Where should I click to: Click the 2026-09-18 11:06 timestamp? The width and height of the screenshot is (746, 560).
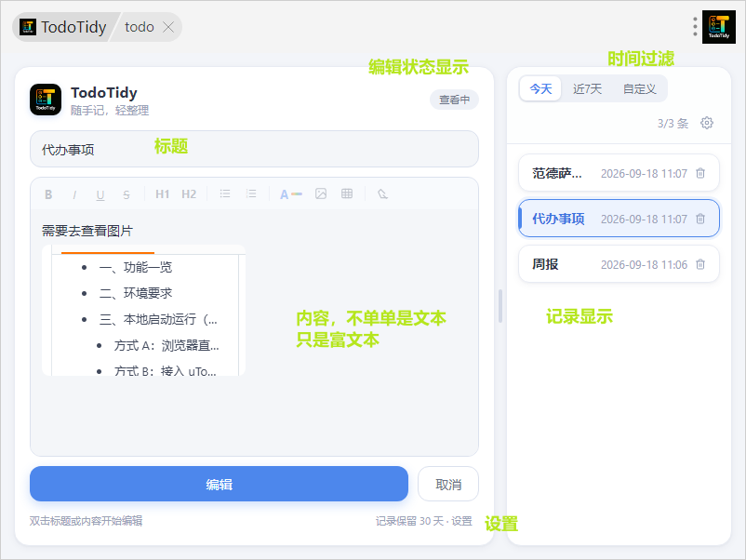click(x=644, y=264)
